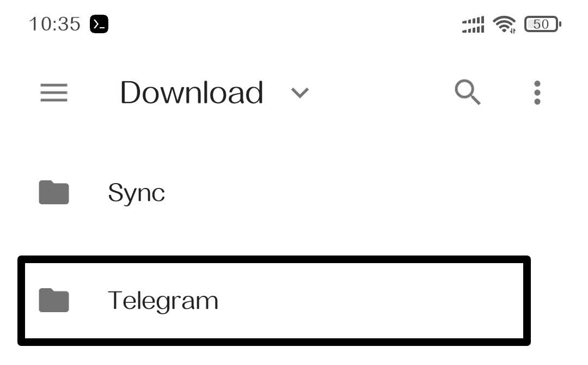Viewport: 588px width, 365px height.
Task: Click the Telegram folder icon
Action: tap(54, 301)
